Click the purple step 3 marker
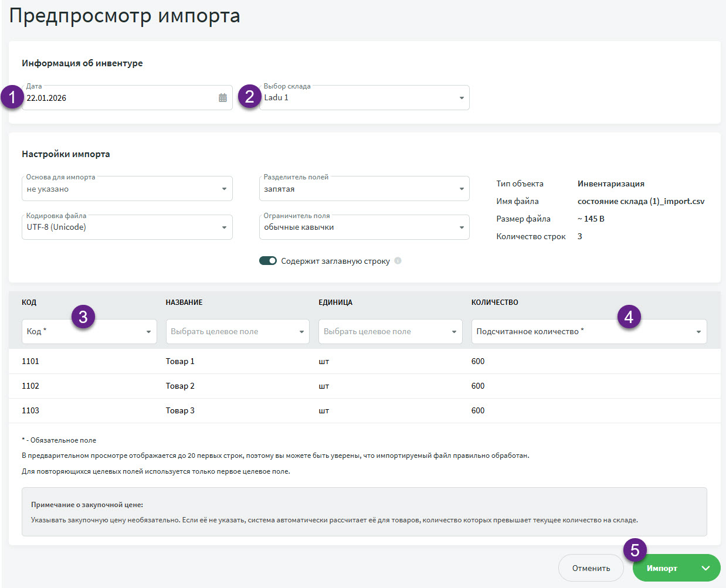 (83, 317)
